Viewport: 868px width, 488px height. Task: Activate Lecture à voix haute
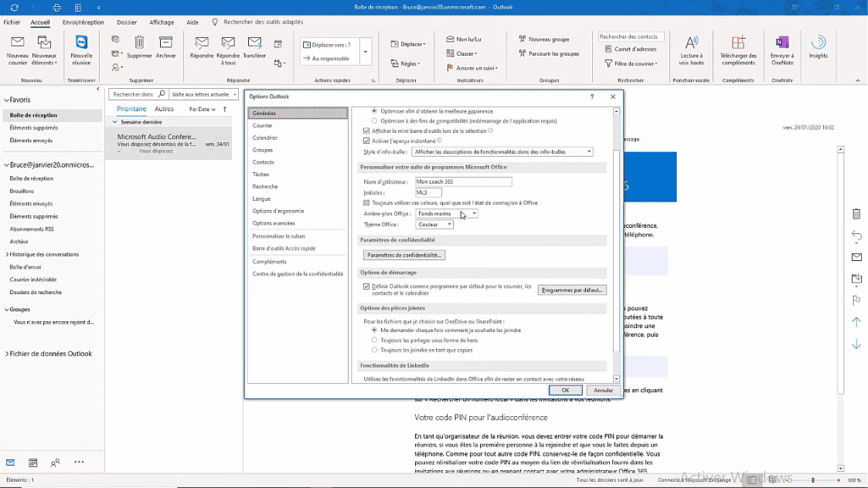690,50
